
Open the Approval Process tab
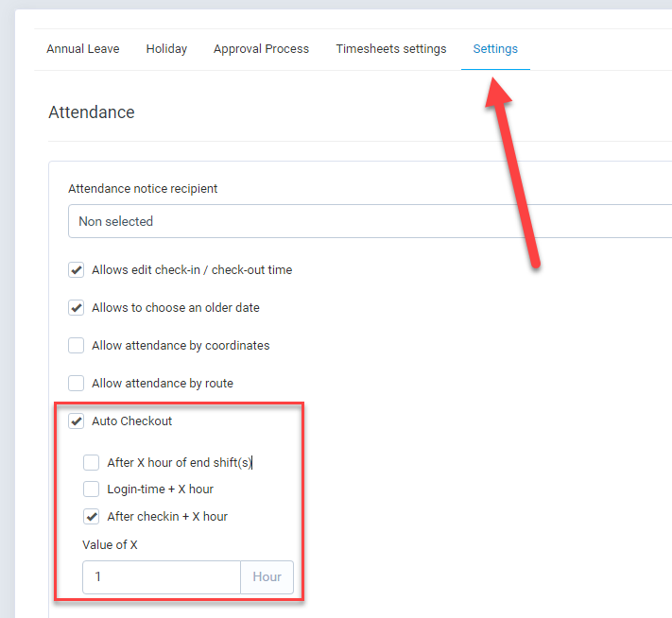click(x=261, y=49)
